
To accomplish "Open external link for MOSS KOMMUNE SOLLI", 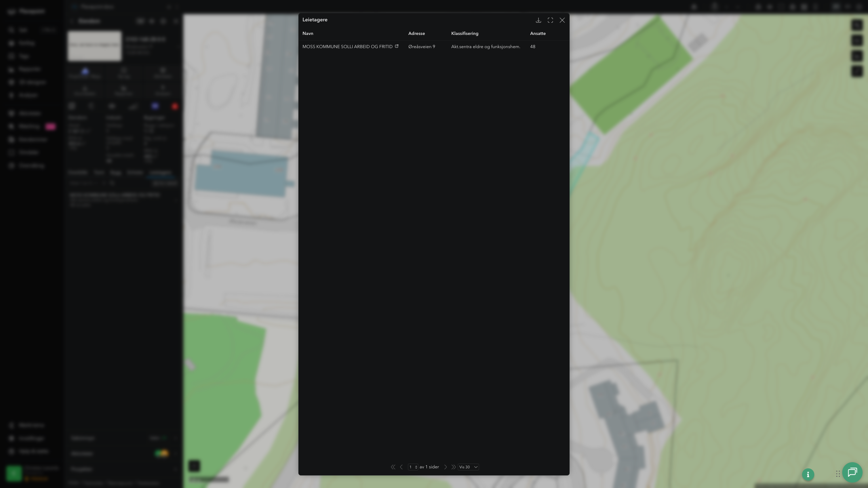I will (x=397, y=46).
